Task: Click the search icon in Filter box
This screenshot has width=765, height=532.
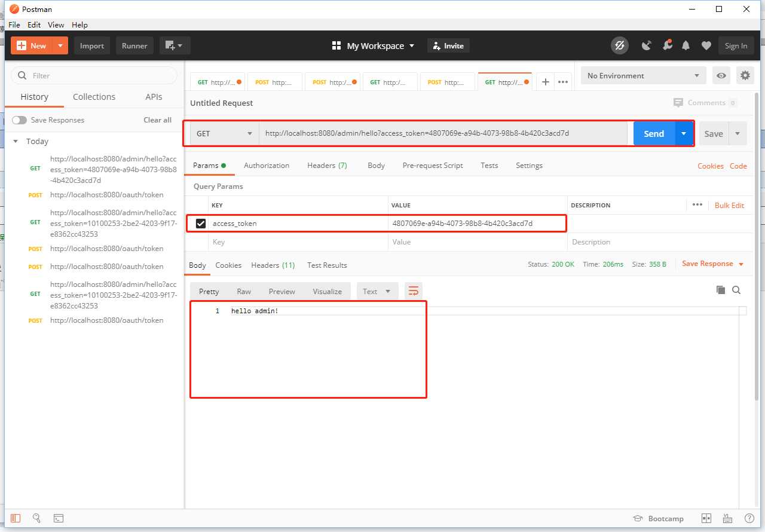Action: click(x=23, y=75)
